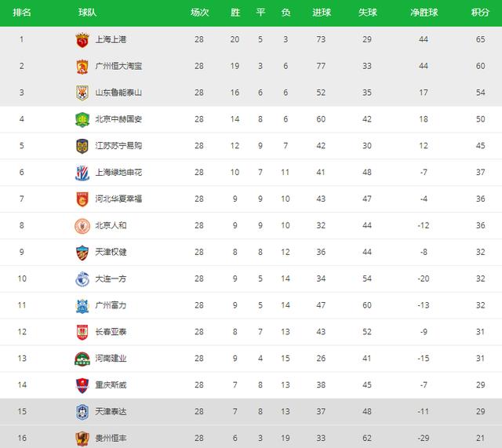Open the 重庆斯威 team name link
The height and width of the screenshot is (448, 502).
(x=111, y=385)
